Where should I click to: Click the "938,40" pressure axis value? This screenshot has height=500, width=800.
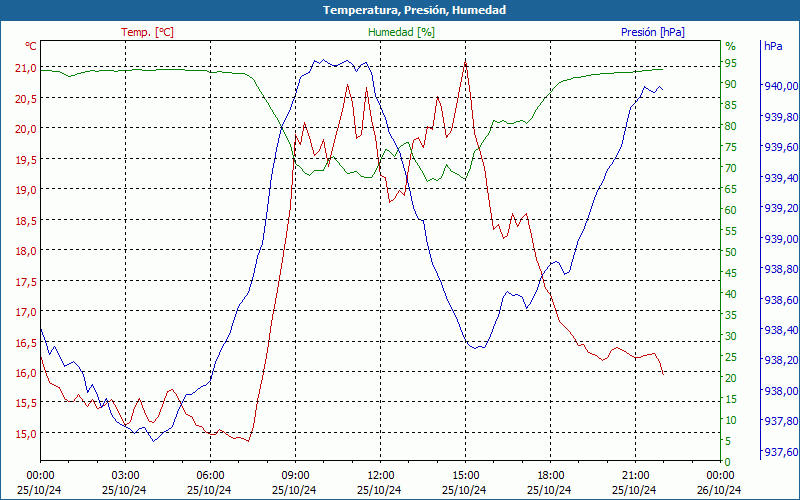pos(781,330)
